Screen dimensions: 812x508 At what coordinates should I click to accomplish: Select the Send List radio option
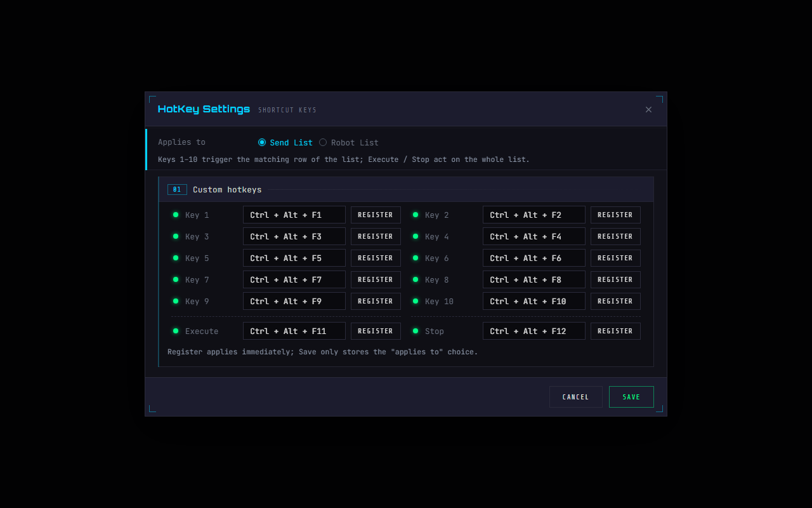point(285,142)
